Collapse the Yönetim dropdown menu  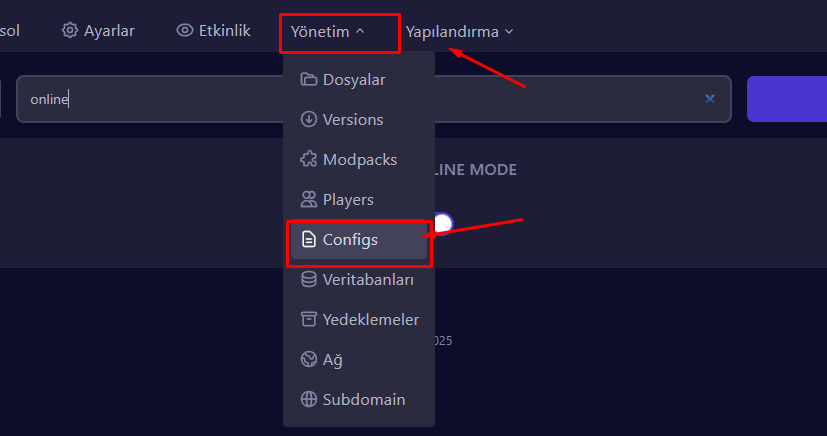coord(327,32)
